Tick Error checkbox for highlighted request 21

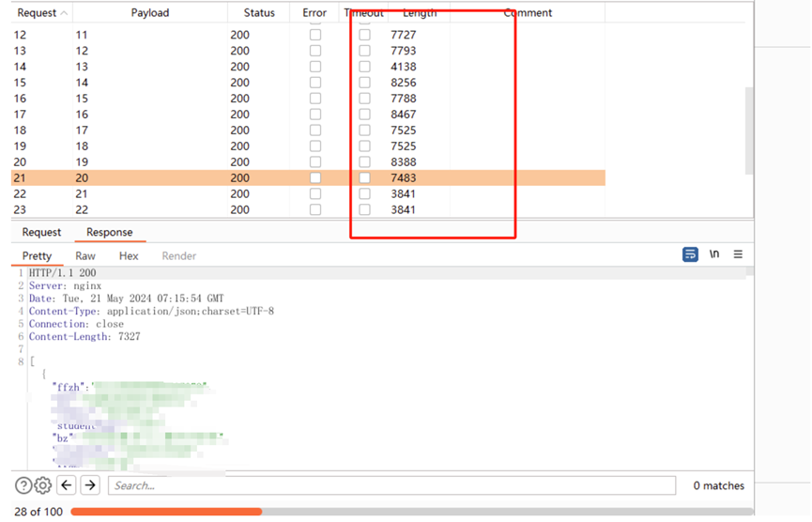pos(314,178)
